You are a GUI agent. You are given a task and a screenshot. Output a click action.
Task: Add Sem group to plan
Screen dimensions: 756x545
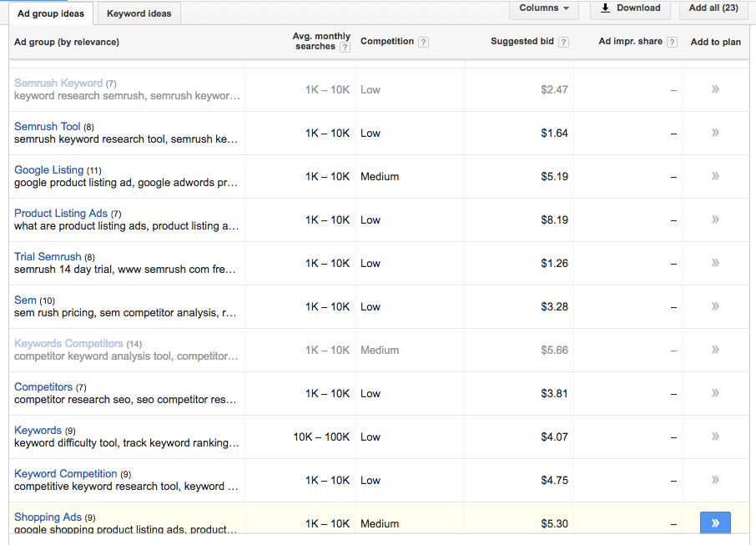point(715,306)
